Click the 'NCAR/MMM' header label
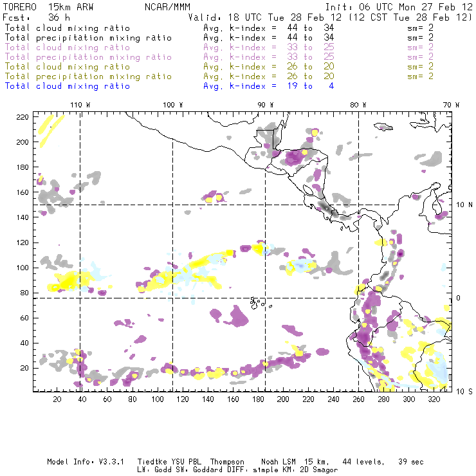 [x=168, y=6]
